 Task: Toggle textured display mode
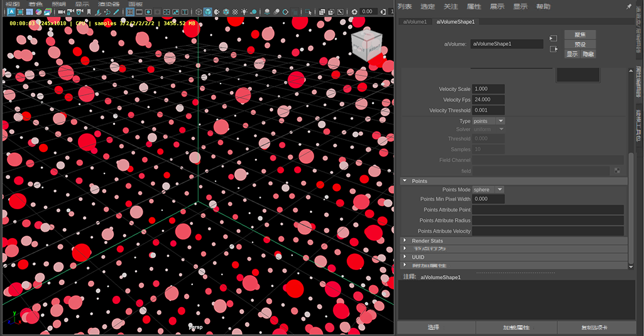click(235, 12)
